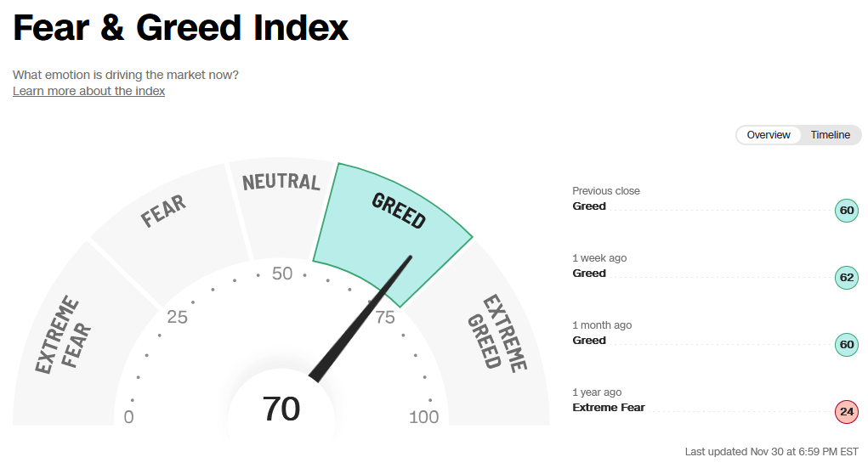Click the 25 tick label on gauge
Image resolution: width=868 pixels, height=474 pixels.
pos(177,317)
